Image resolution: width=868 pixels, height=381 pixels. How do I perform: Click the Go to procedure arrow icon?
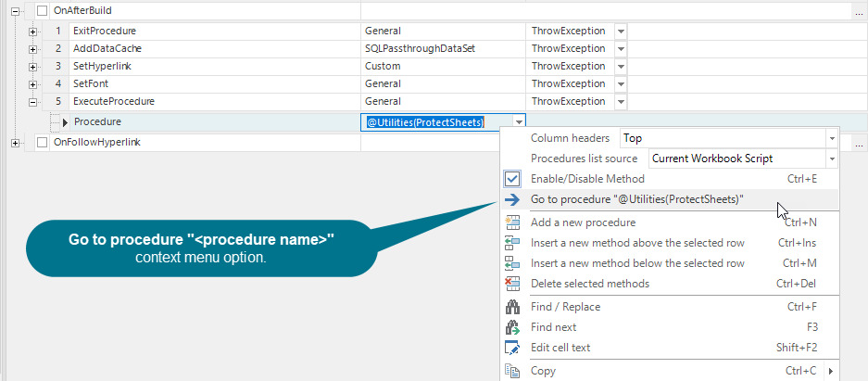tap(512, 199)
